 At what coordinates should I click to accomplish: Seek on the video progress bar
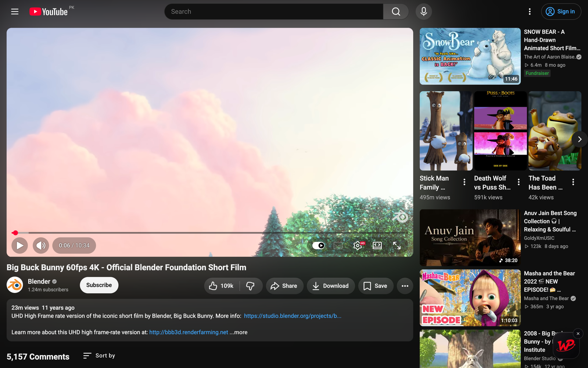(x=210, y=233)
